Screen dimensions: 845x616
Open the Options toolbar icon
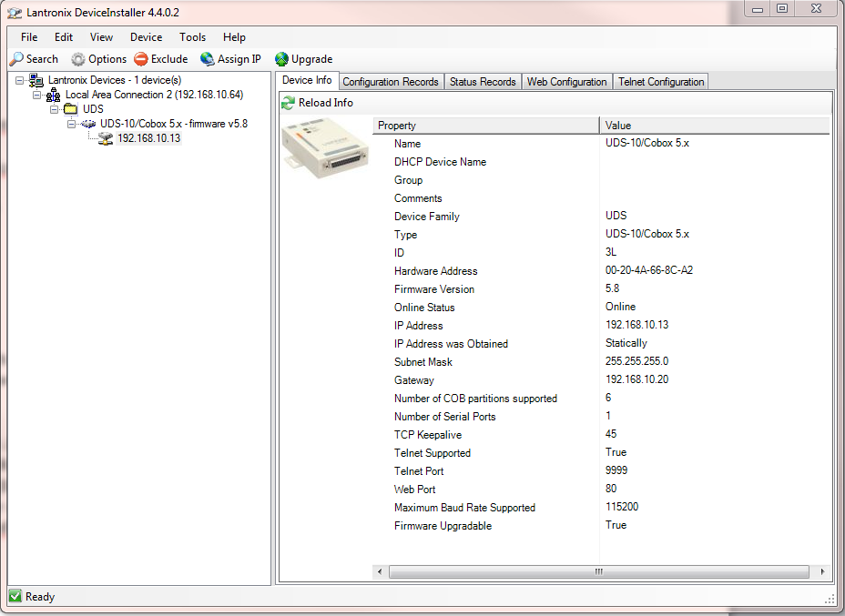point(80,58)
